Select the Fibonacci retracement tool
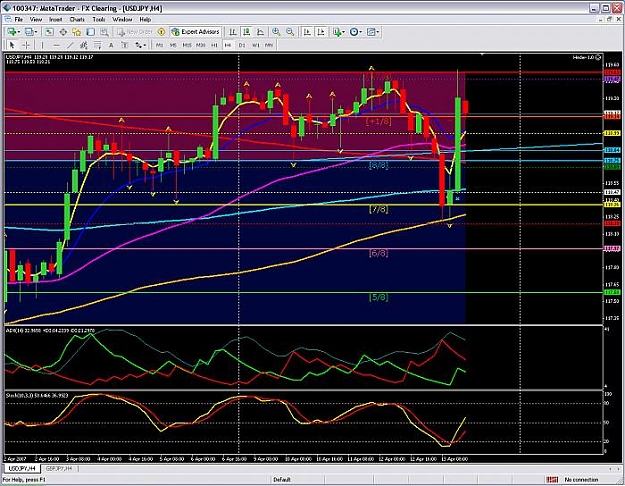The height and width of the screenshot is (486, 625). [x=97, y=45]
